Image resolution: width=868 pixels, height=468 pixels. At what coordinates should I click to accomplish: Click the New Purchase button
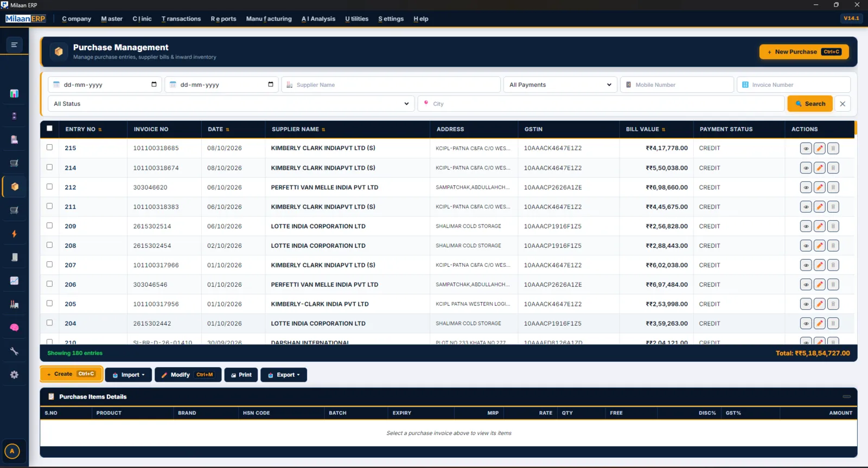tap(804, 52)
